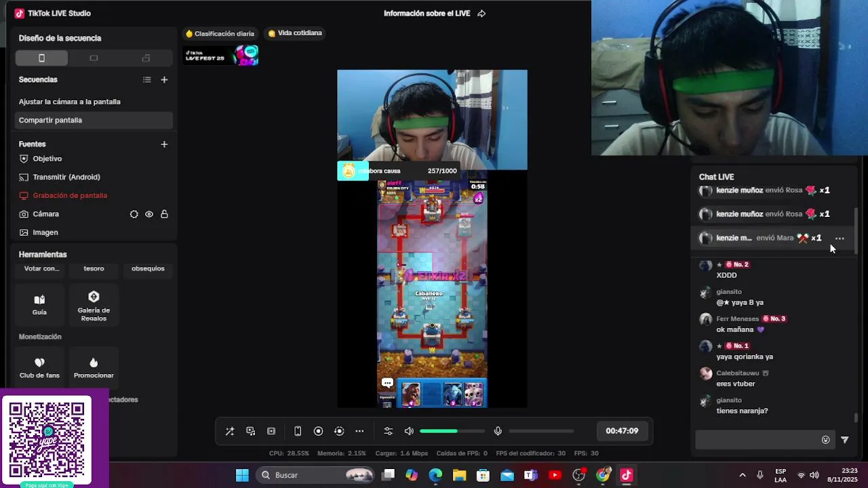The height and width of the screenshot is (488, 868).
Task: Click the 00:47:09 LIVE timer
Action: (622, 431)
